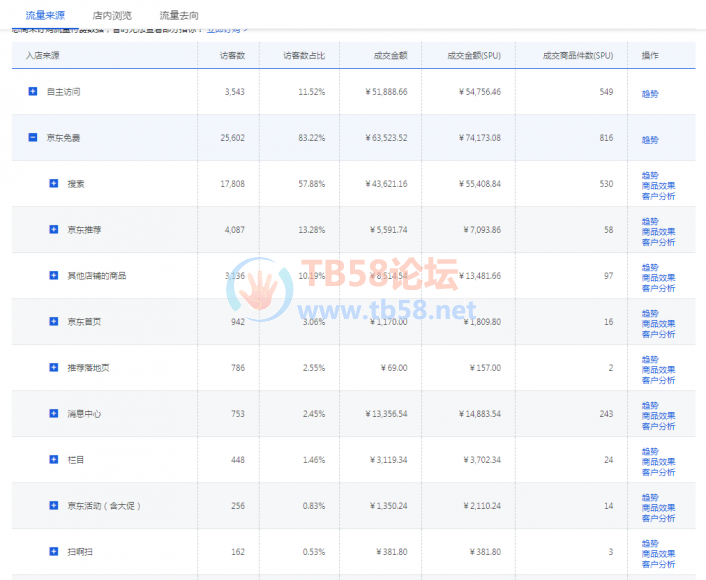706x580 pixels.
Task: Expand the 京东活动（含大促）row
Action: click(54, 505)
